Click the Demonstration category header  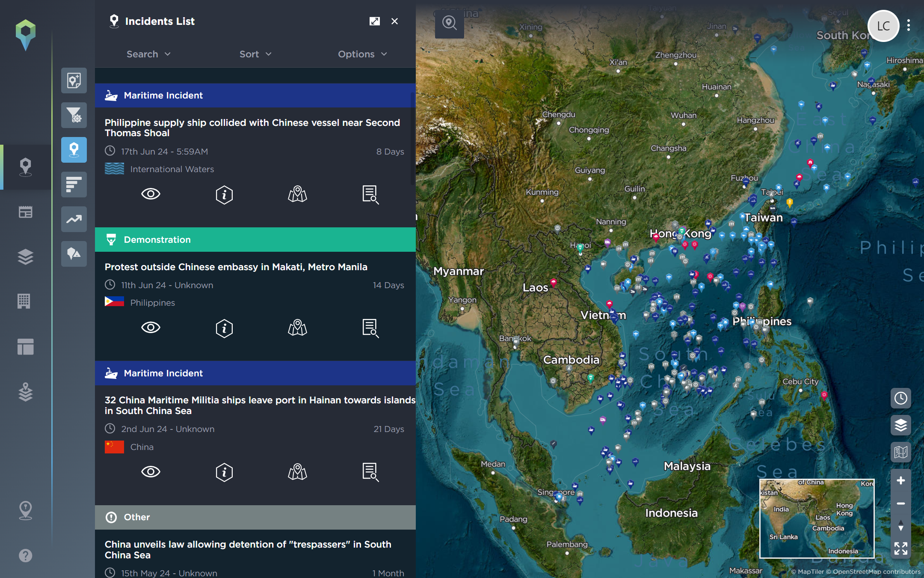coord(255,239)
